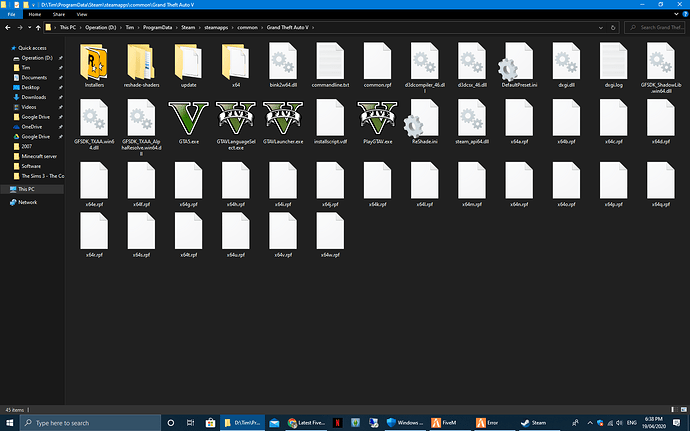This screenshot has width=690, height=431.
Task: Select x64w.rpf file
Action: tap(330, 235)
